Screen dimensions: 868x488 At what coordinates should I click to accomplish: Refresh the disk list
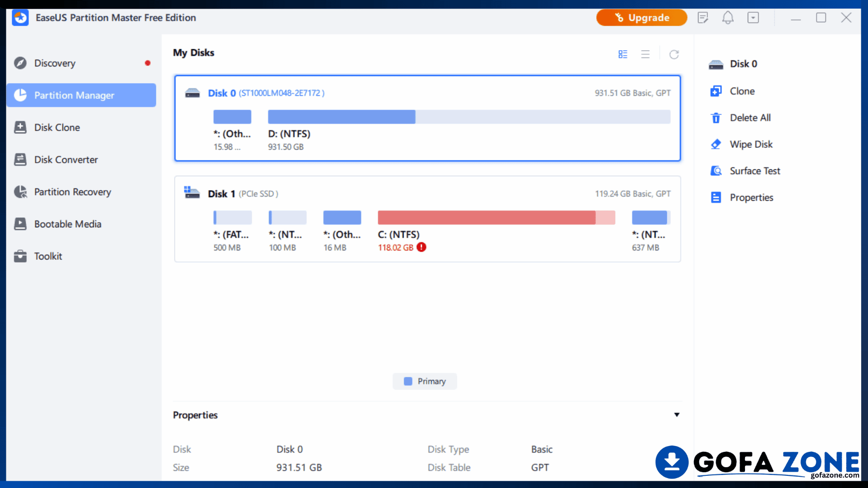674,54
